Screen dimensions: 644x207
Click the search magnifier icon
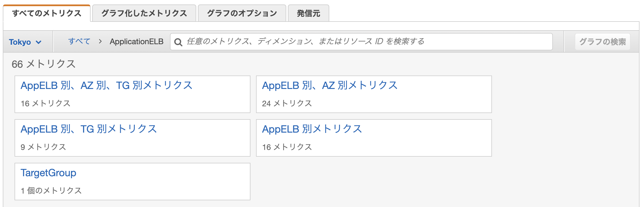179,41
